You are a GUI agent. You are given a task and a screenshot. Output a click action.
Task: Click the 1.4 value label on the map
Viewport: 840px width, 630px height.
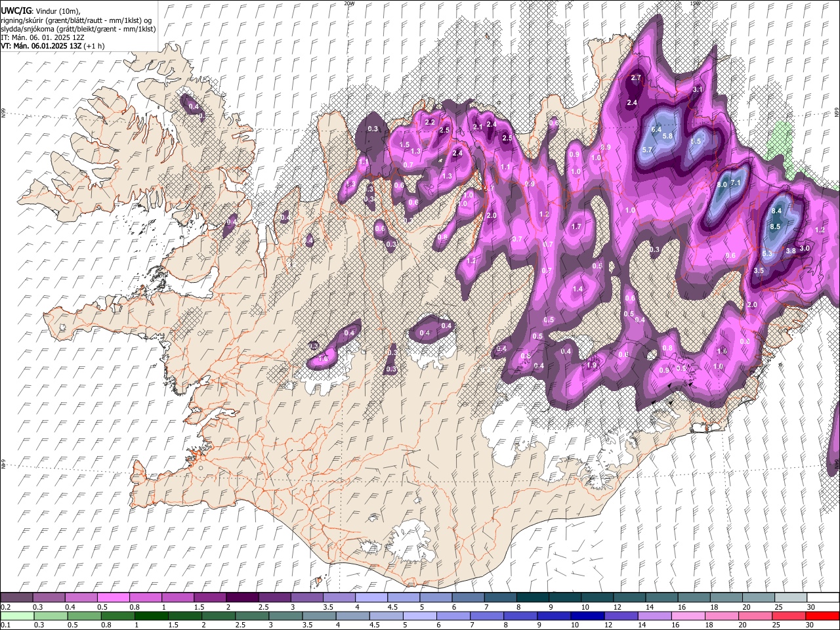(x=577, y=289)
